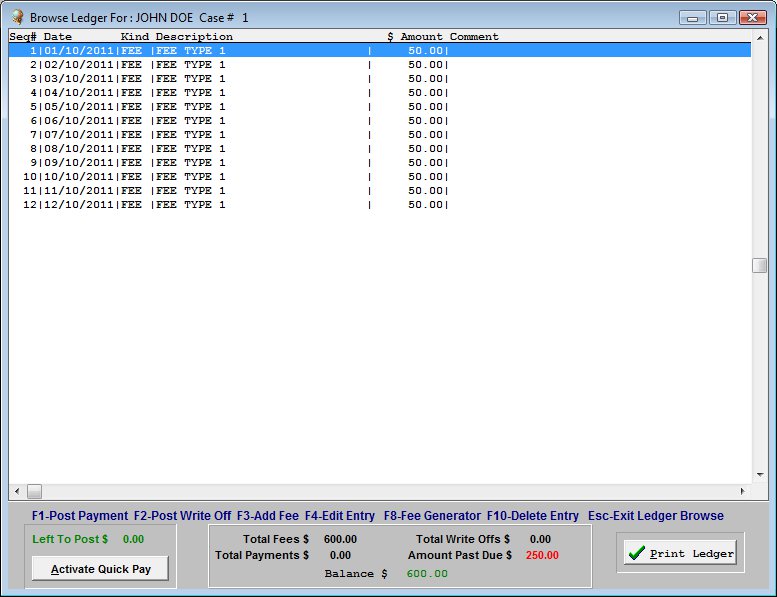Click the Seq# column header

[x=23, y=37]
